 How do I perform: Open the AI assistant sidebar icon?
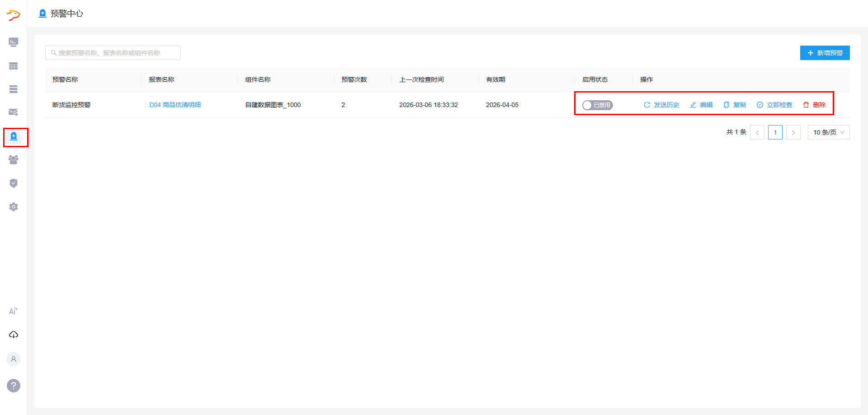coord(14,311)
